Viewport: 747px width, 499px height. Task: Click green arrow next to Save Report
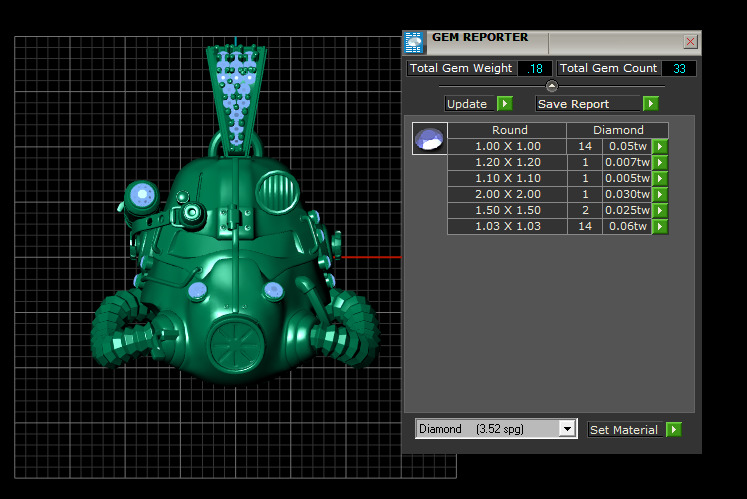[650, 103]
